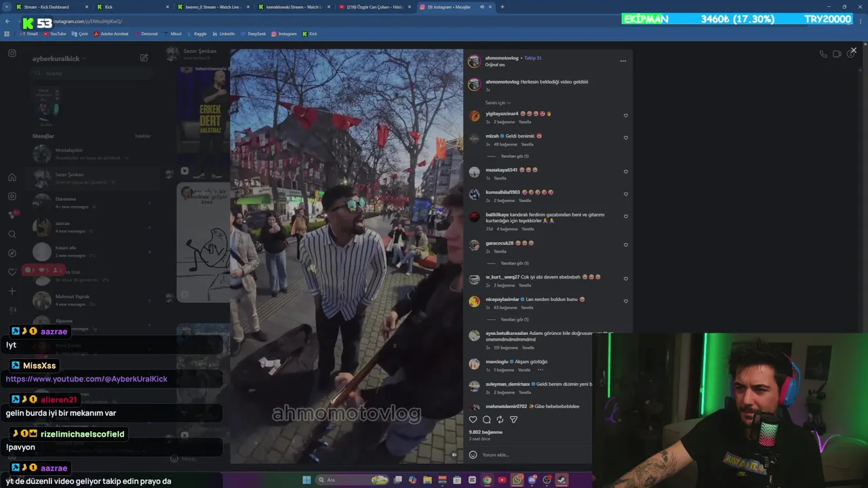868x488 pixels.
Task: Create a post with the sidebar plus icon
Action: [x=12, y=291]
